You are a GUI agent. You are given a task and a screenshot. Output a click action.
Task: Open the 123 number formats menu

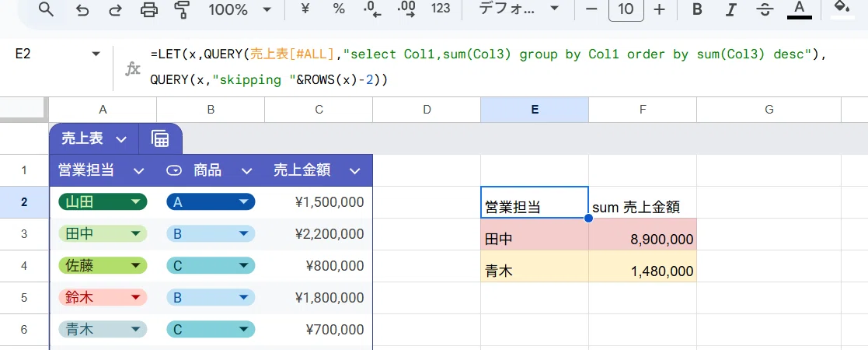441,9
